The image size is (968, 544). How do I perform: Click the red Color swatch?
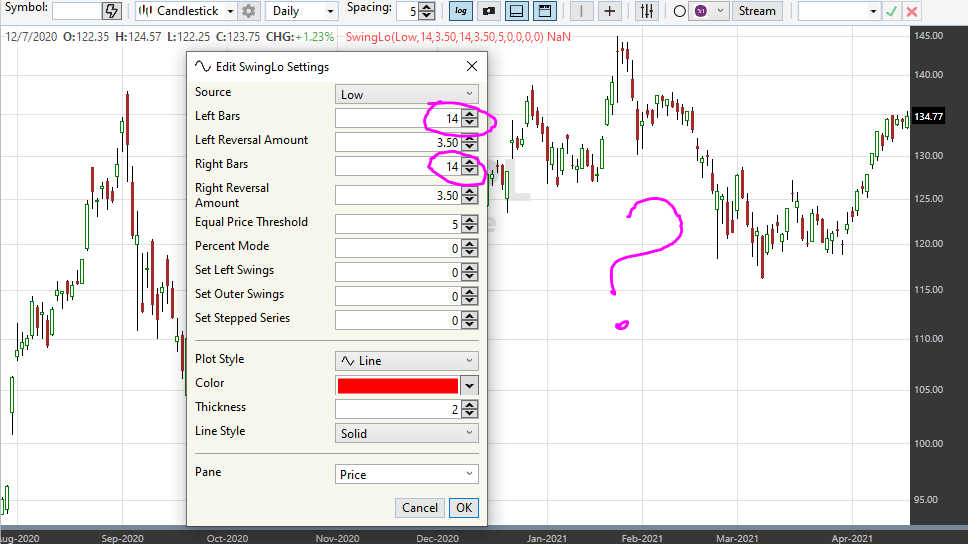point(398,385)
